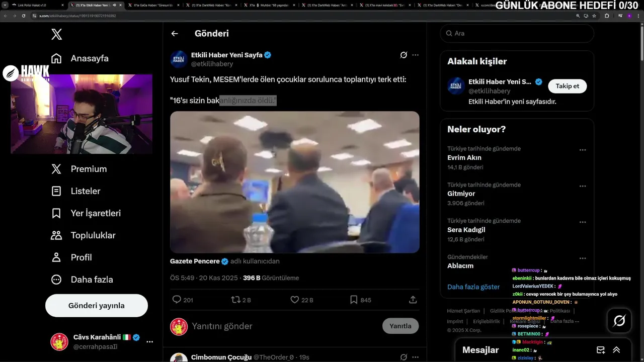This screenshot has height=362, width=644.
Task: Open options for Evrim Akın trend
Action: click(583, 150)
